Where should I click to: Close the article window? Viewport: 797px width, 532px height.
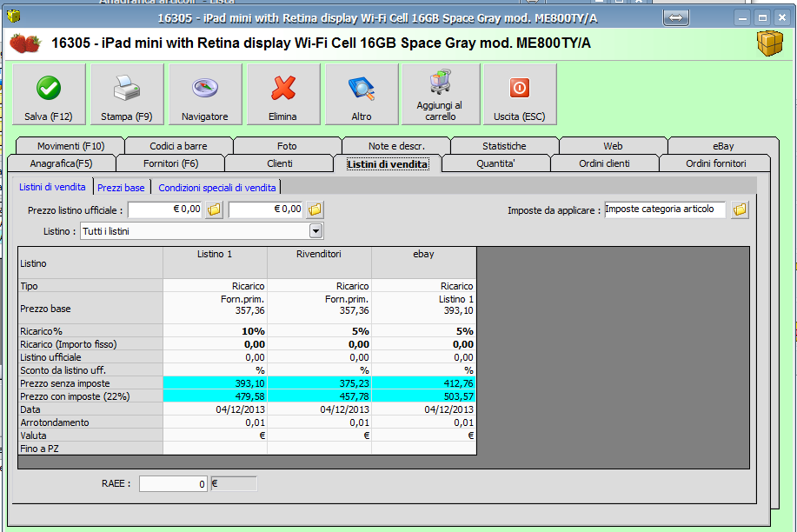781,17
